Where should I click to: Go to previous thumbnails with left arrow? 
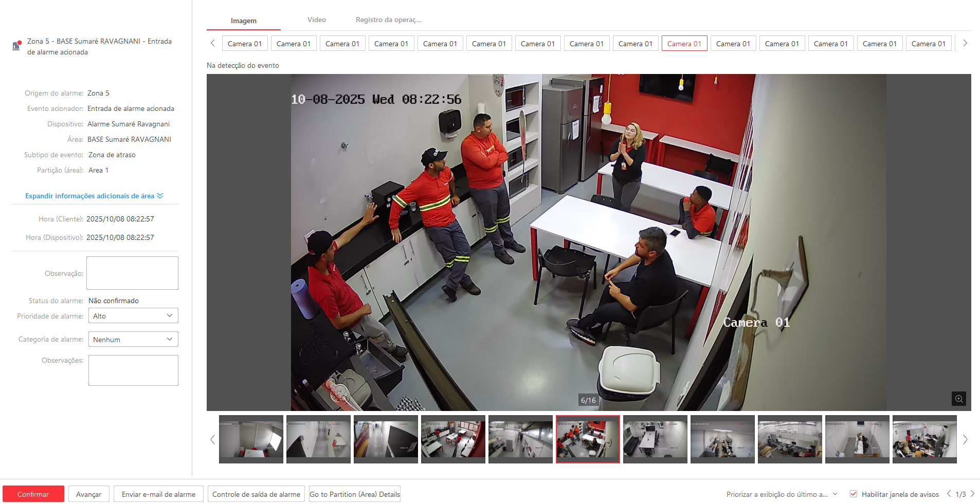(x=212, y=439)
